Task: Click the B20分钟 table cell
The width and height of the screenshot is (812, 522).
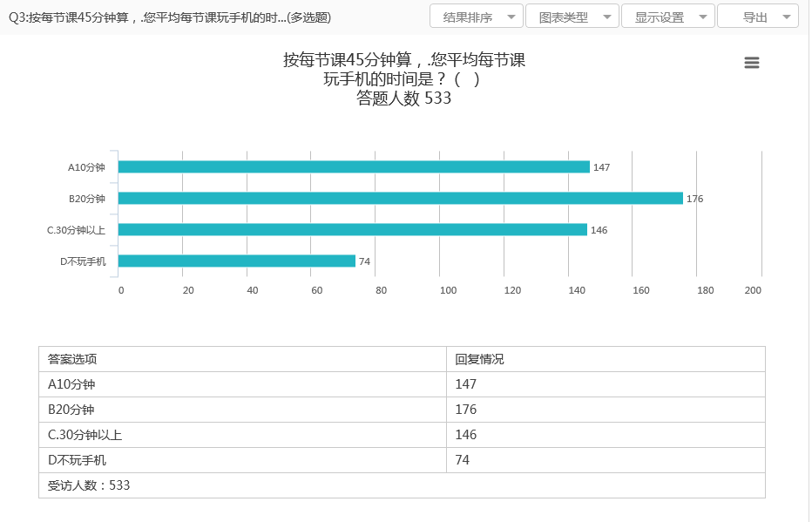Action: 242,410
